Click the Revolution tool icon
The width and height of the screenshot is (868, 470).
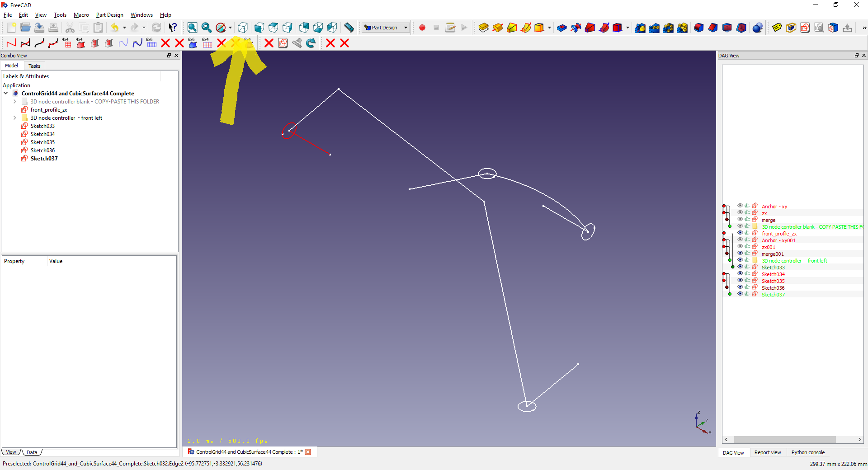coord(498,28)
